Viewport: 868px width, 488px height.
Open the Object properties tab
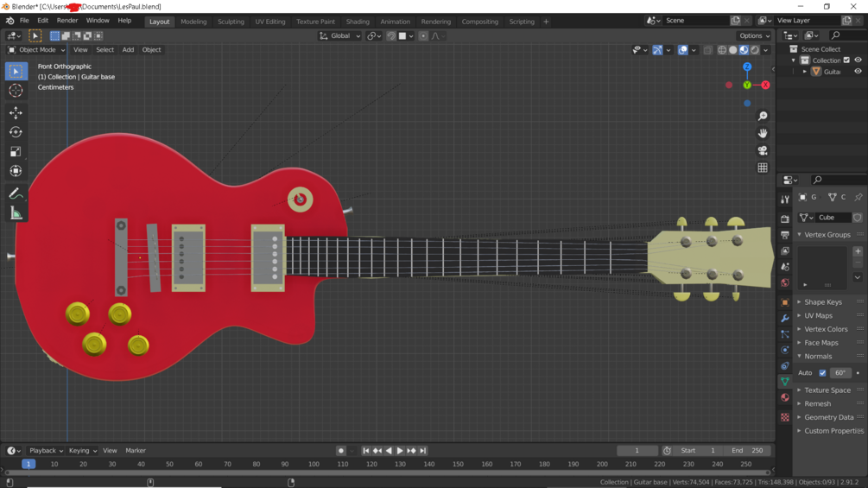[x=785, y=302]
